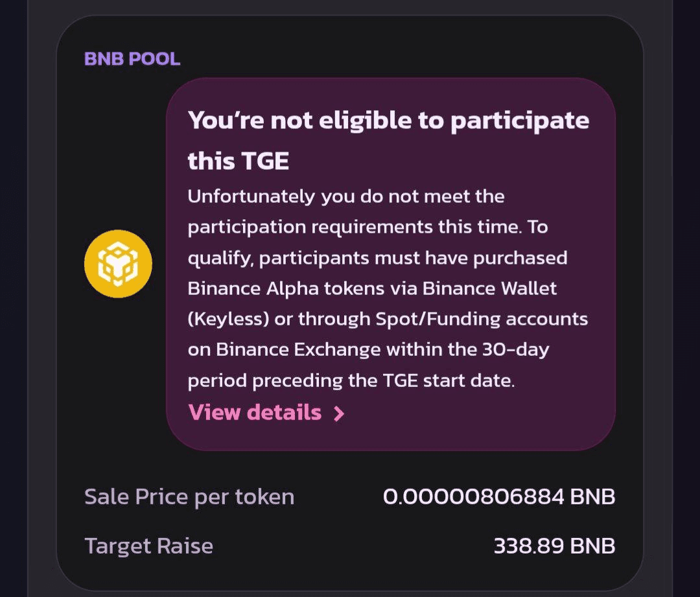The height and width of the screenshot is (597, 700).
Task: Click the 338.89 BNB target value
Action: [554, 546]
